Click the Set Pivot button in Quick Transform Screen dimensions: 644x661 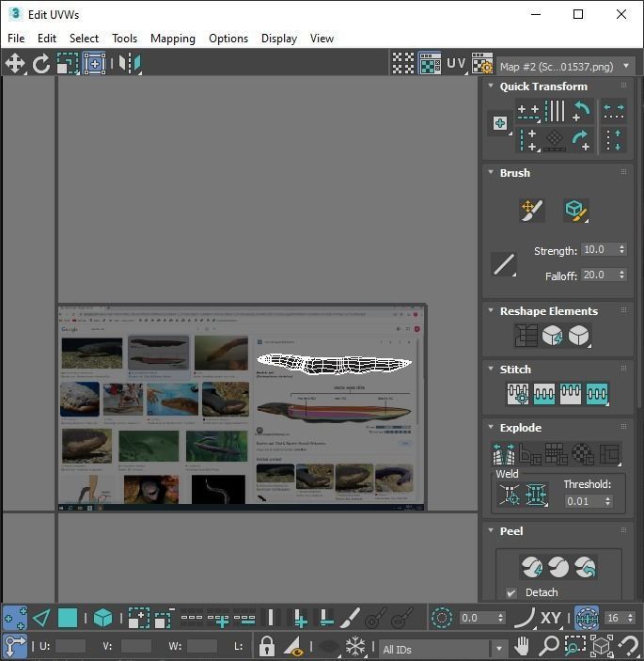point(500,123)
